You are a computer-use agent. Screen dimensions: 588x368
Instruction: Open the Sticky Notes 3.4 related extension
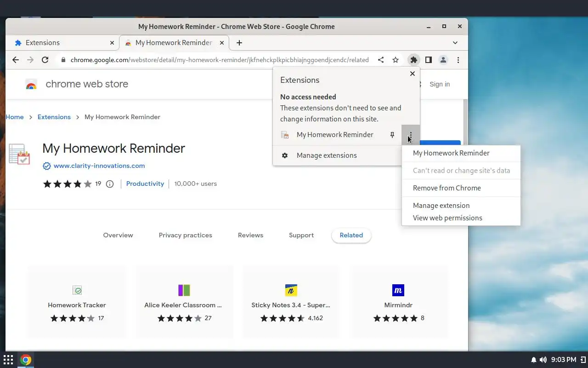tap(291, 302)
